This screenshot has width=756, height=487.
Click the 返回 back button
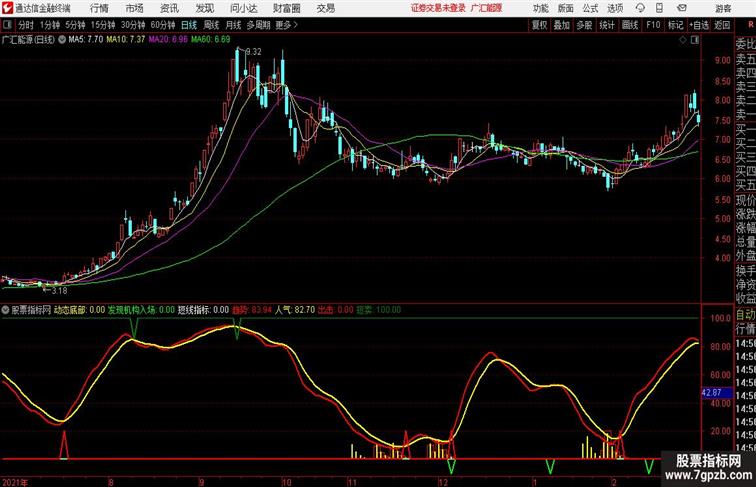(x=722, y=25)
